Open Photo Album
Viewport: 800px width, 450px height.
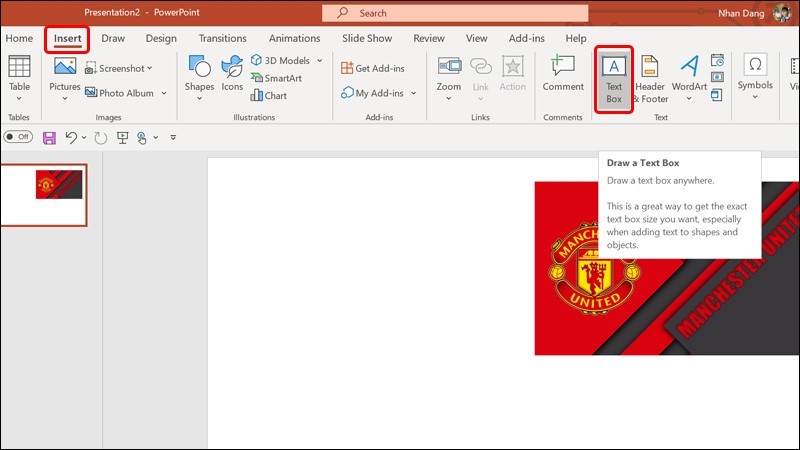119,93
